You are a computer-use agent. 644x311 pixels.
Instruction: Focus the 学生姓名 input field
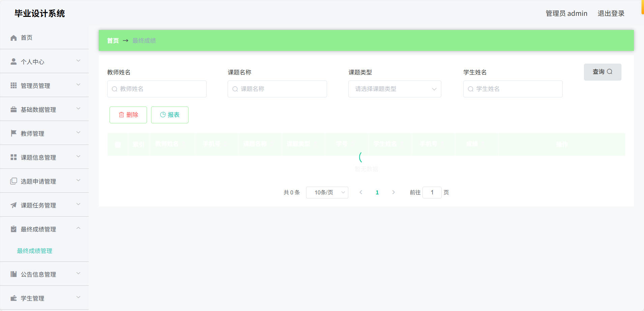(513, 89)
